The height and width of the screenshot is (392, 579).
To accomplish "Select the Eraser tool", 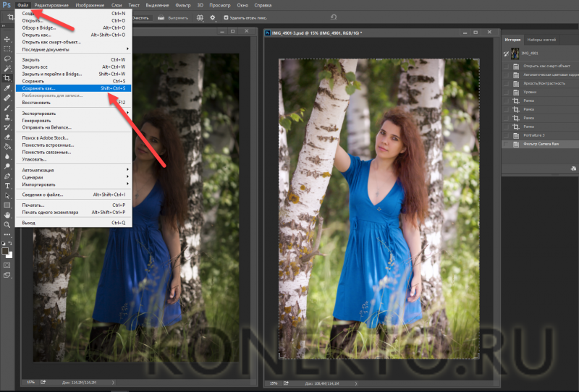I will point(7,137).
